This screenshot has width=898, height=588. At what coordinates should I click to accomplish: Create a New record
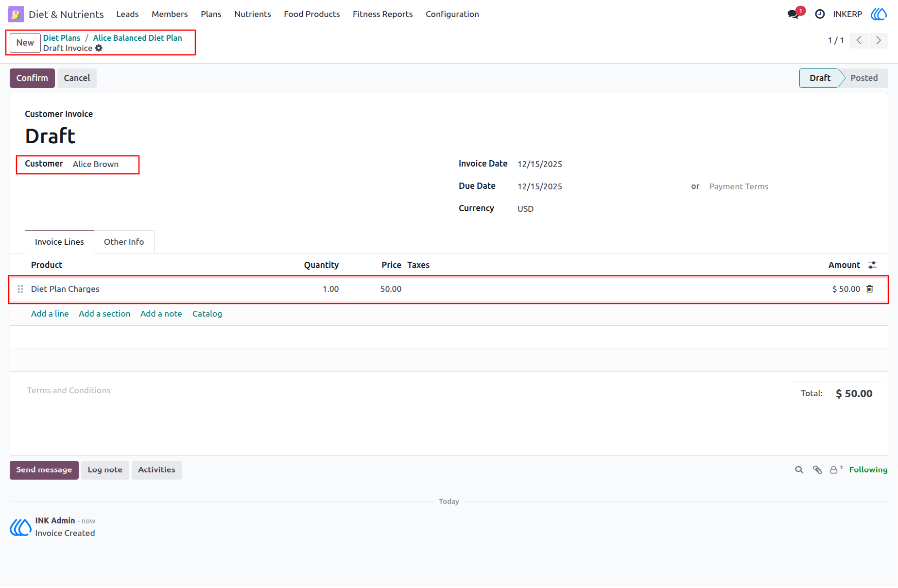[25, 43]
